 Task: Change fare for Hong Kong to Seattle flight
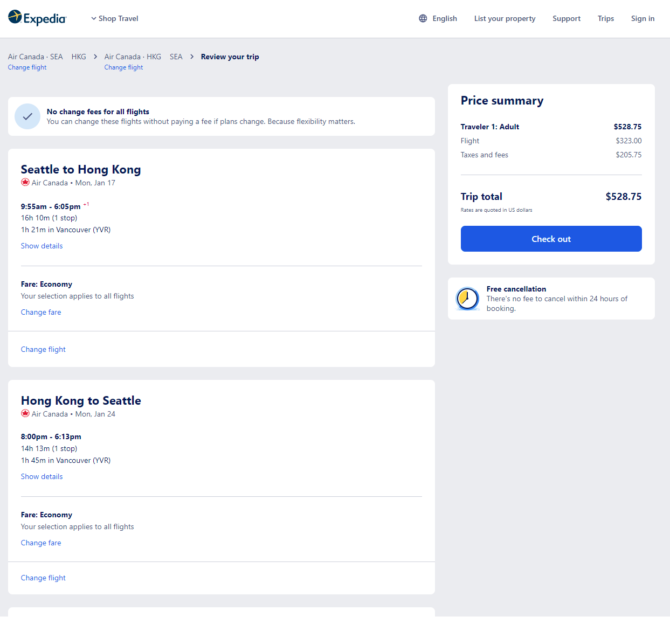(41, 543)
